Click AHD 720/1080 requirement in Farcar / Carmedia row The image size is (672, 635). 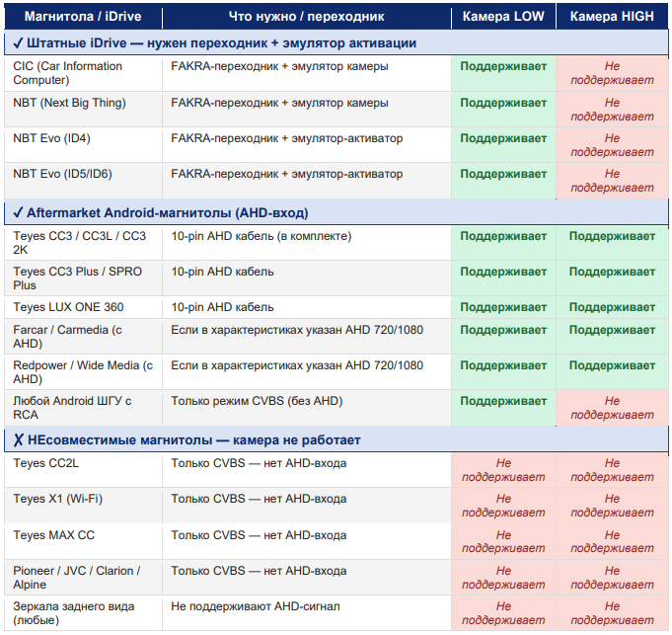307,337
